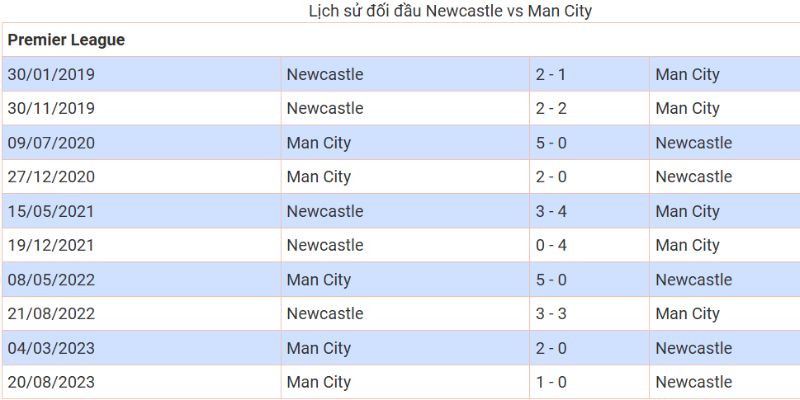Screen dimensions: 800x400
Task: Click Newcastle in the 27/12/2020 row
Action: (693, 177)
